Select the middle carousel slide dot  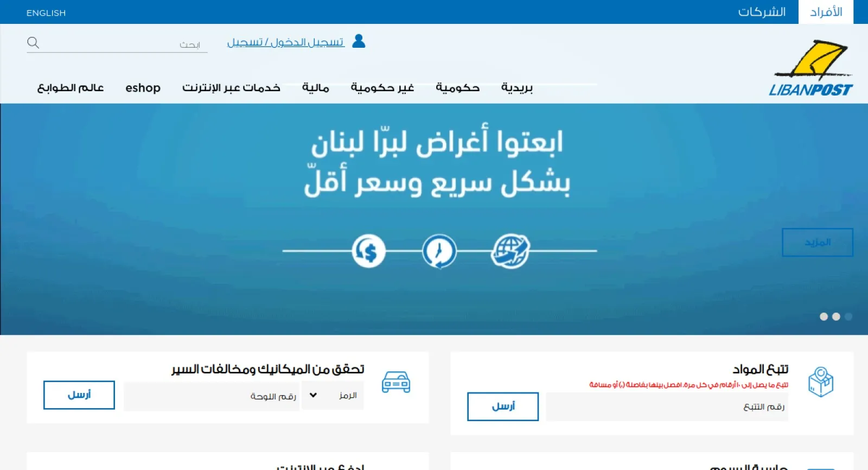click(836, 316)
